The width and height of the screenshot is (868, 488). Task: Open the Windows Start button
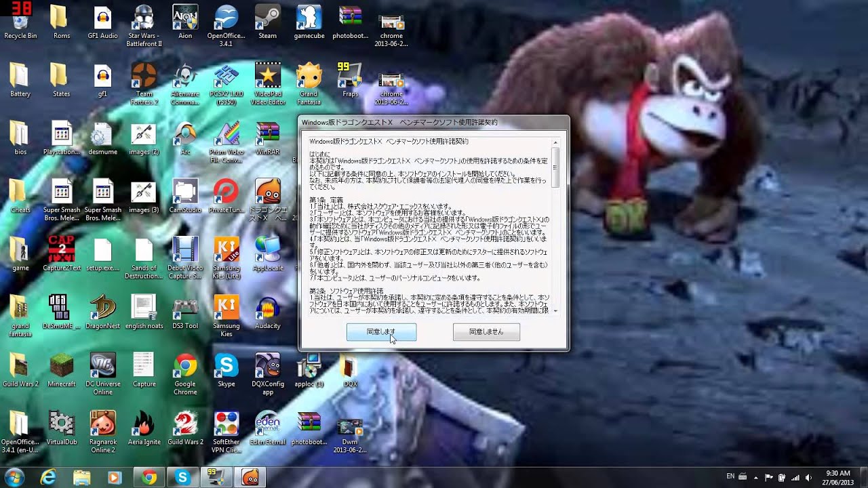15,477
